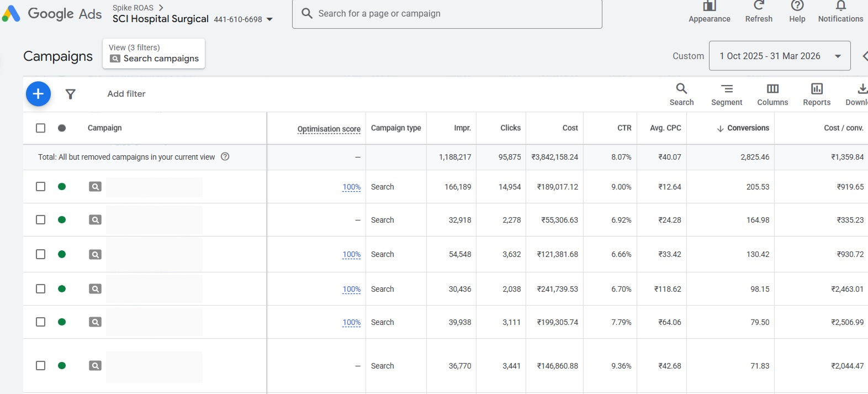Screen dimensions: 868x394
Task: Open the SCI Hospital Surgical account dropdown arrow
Action: click(269, 19)
